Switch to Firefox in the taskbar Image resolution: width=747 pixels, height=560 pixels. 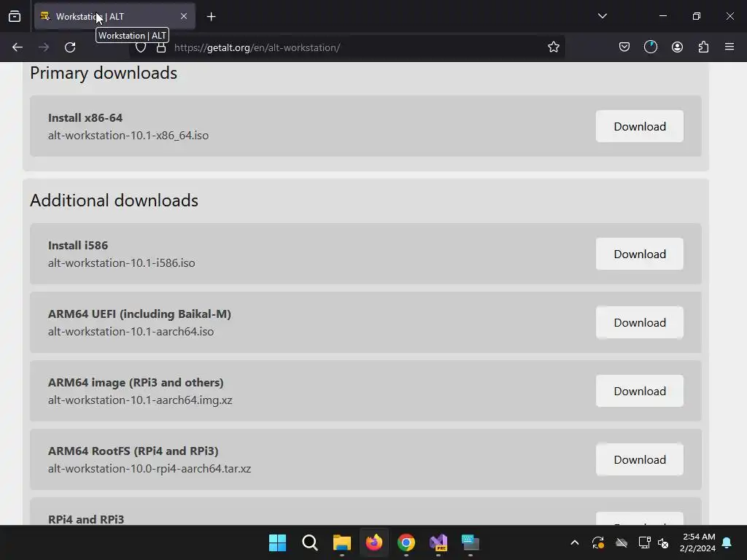pos(374,542)
